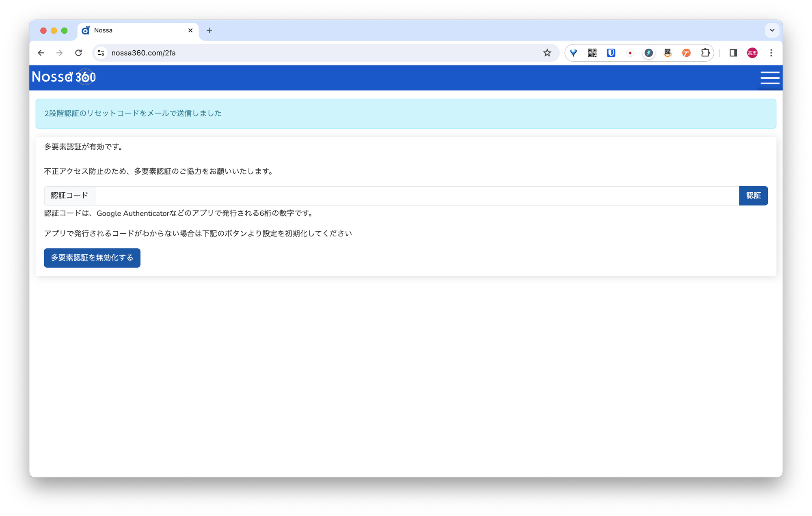Open Chrome's three-dot menu
Viewport: 812px width, 516px height.
point(771,53)
